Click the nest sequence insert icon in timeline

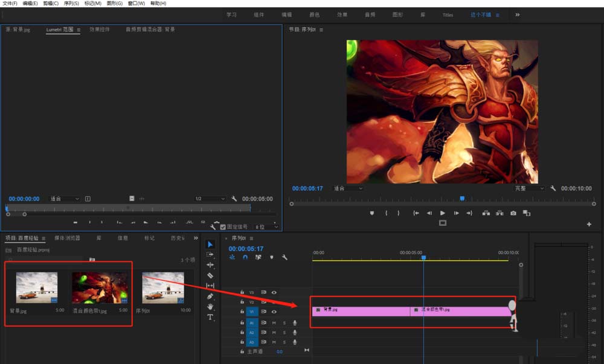pyautogui.click(x=232, y=257)
